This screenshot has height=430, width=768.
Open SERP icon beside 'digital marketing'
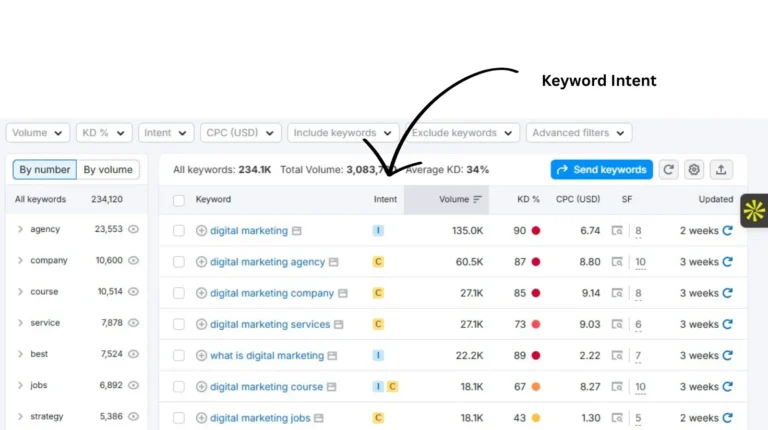point(297,231)
